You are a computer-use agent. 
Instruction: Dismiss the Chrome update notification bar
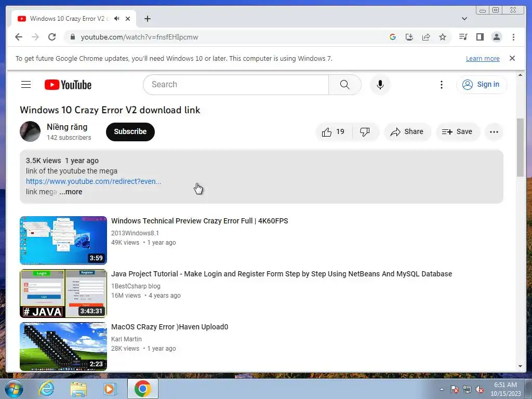pos(512,58)
